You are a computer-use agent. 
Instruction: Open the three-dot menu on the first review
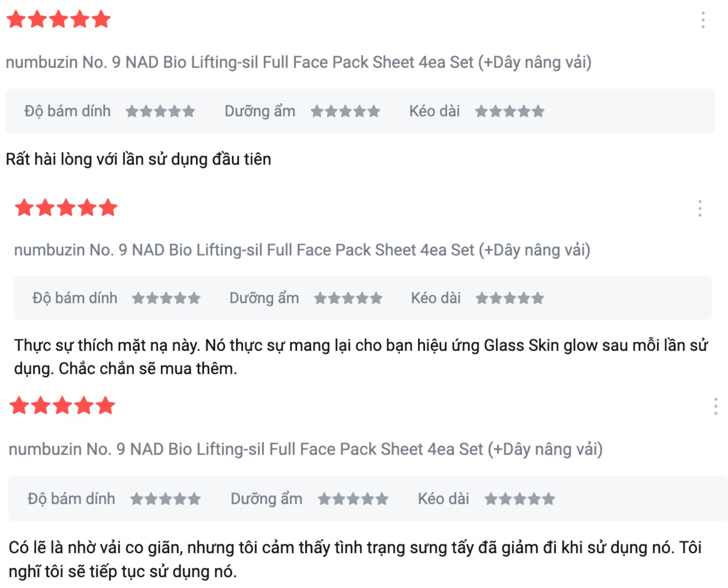tap(703, 20)
